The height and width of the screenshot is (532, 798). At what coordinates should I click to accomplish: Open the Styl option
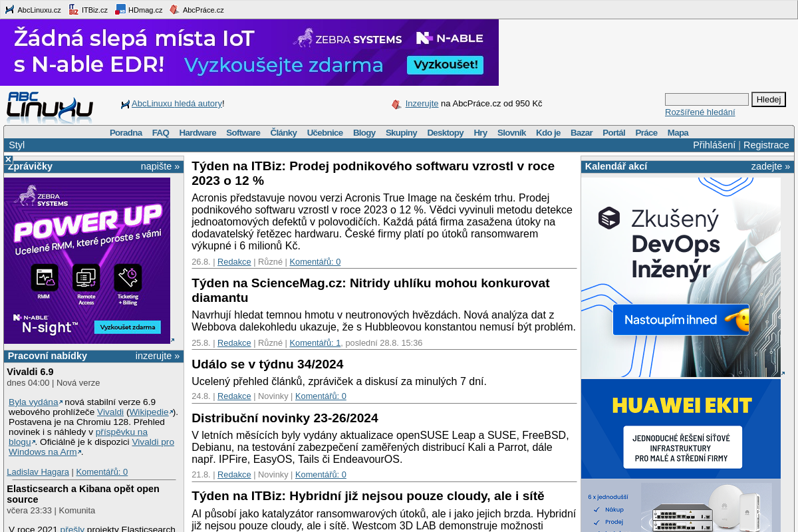pos(17,145)
